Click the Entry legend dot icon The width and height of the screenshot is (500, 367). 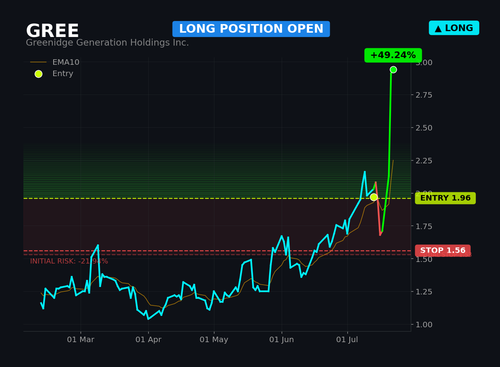tap(38, 74)
